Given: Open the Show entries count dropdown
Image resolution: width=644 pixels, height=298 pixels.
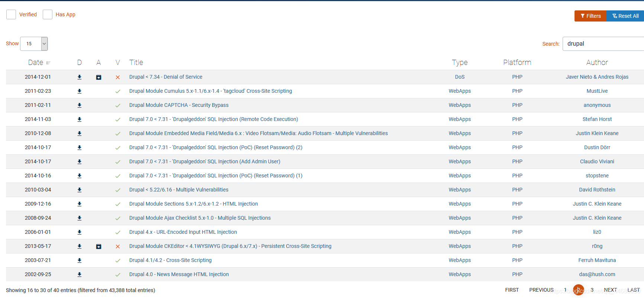Looking at the screenshot, I should click(34, 44).
